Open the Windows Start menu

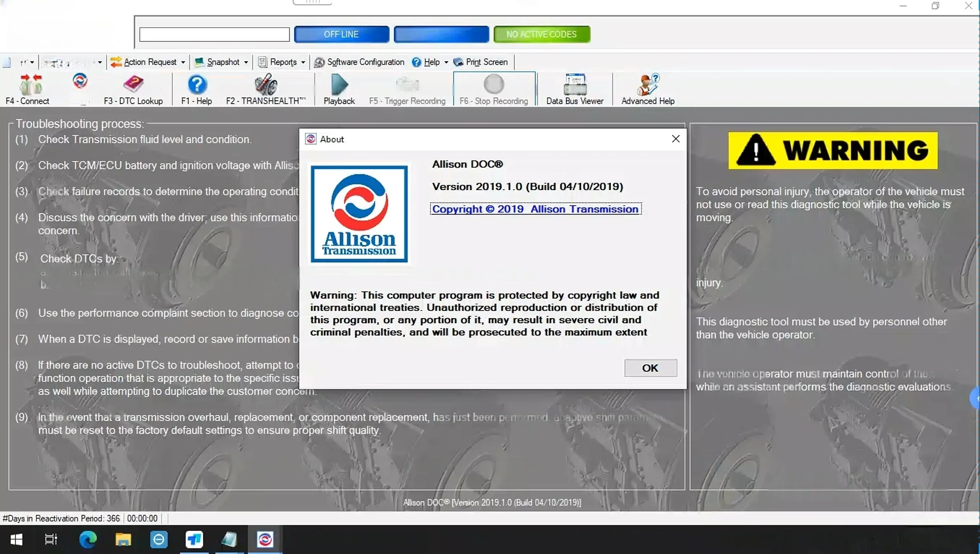pos(17,540)
